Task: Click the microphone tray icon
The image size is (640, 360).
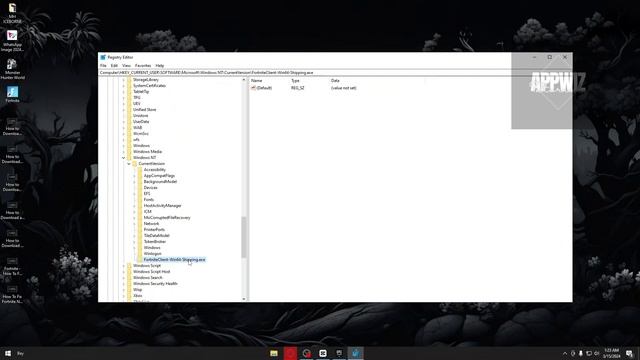Action: coord(581,353)
